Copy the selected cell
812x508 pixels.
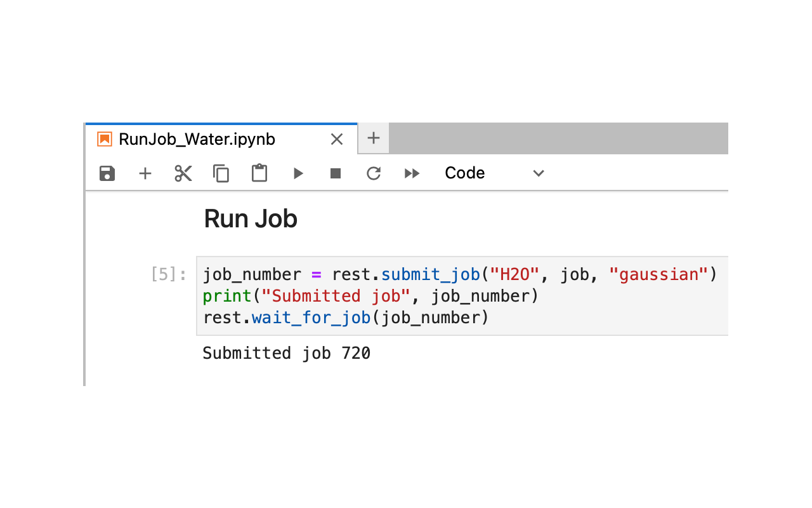coord(221,173)
